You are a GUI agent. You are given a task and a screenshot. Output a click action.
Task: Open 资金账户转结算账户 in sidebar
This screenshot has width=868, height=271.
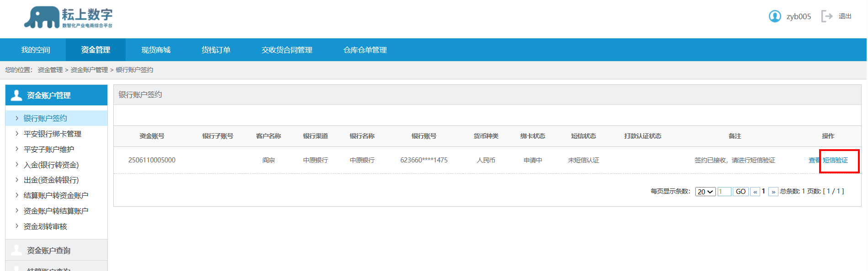(57, 211)
